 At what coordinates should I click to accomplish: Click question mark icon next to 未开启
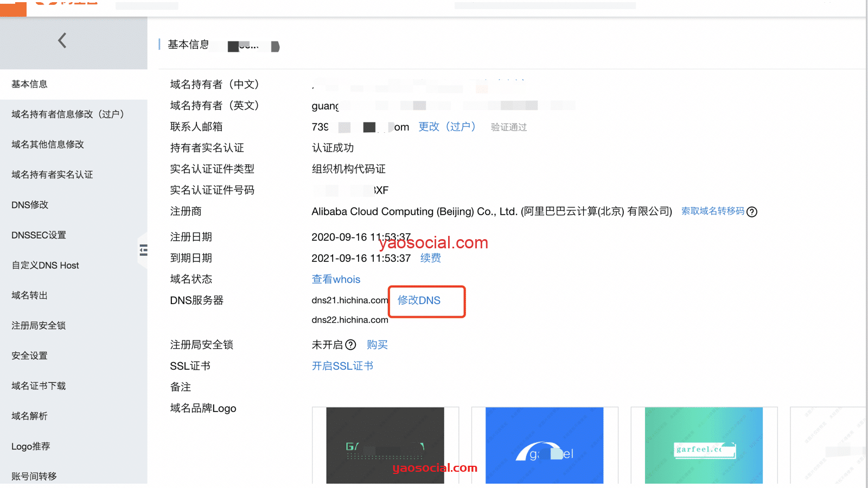pyautogui.click(x=350, y=345)
